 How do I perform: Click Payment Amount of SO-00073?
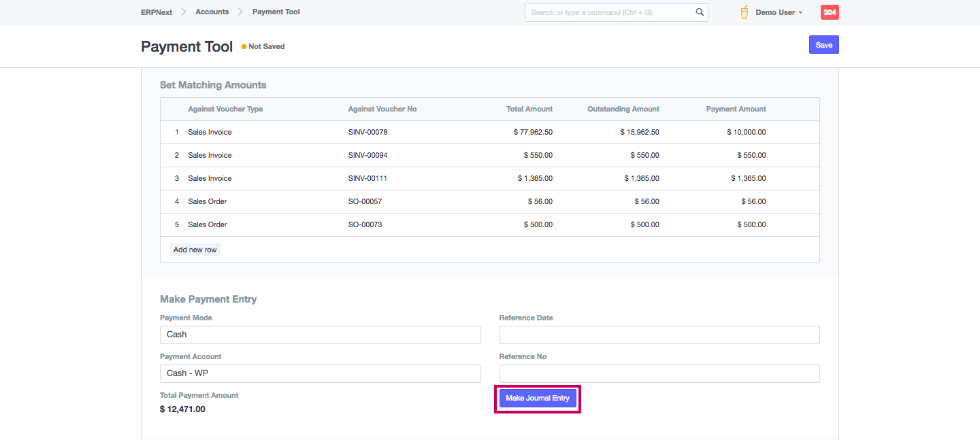pos(751,224)
